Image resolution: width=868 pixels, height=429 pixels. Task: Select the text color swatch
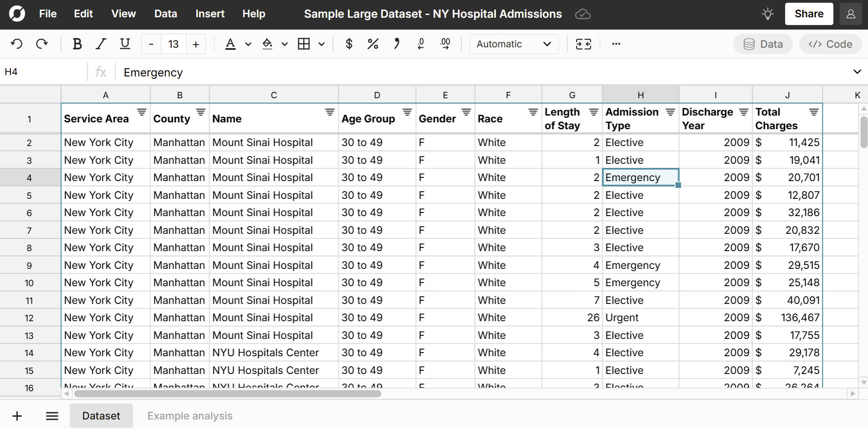point(231,44)
